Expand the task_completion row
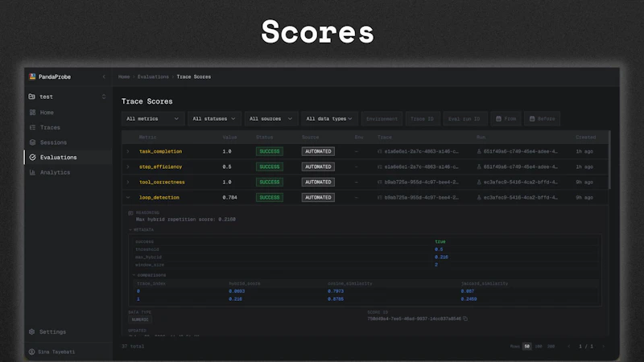Screen dimensions: 644x362 (128, 151)
